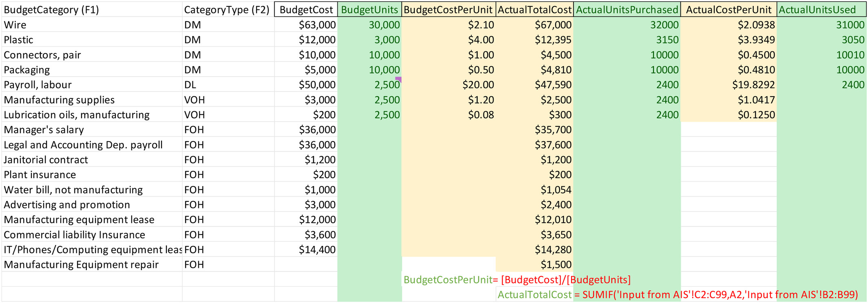Select the Lubrication oils VOH type cell
Screen dimensions: 868x303
(228, 115)
